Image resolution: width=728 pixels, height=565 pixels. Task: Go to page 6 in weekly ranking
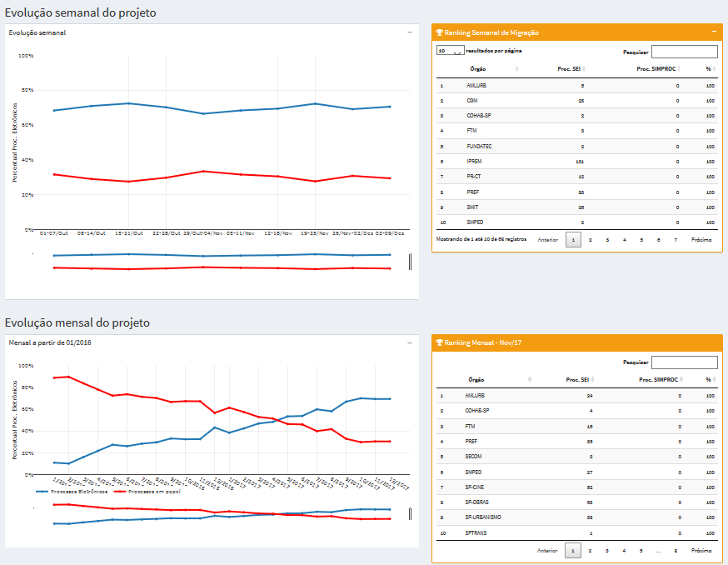pos(658,240)
